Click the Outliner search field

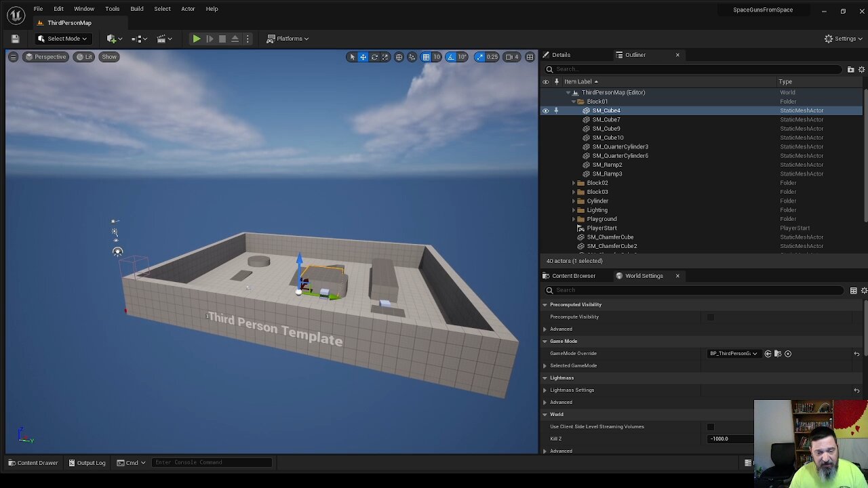click(695, 69)
